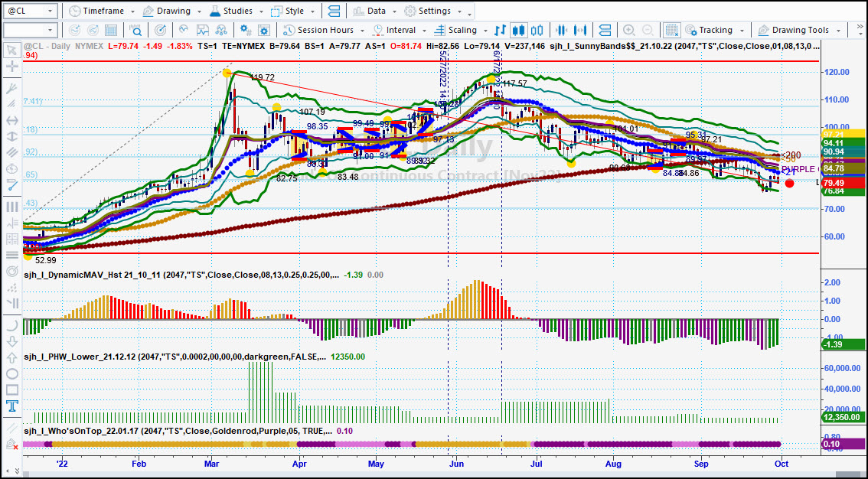The image size is (868, 479).
Task: Open the Data menu
Action: 370,11
